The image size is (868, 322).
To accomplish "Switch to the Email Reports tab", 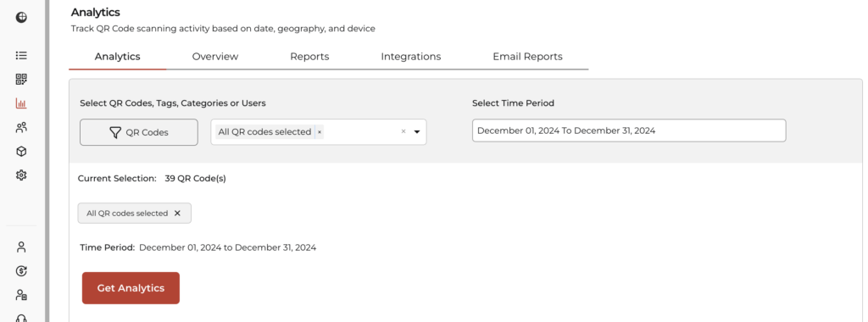I will click(527, 57).
